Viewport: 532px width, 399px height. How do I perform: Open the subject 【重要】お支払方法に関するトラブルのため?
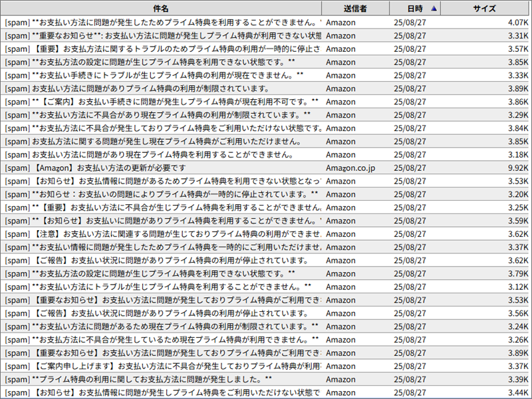pos(162,49)
